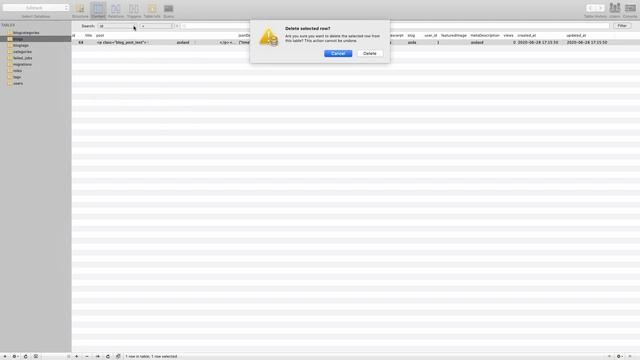
Task: Open the Structure view
Action: coord(80,10)
